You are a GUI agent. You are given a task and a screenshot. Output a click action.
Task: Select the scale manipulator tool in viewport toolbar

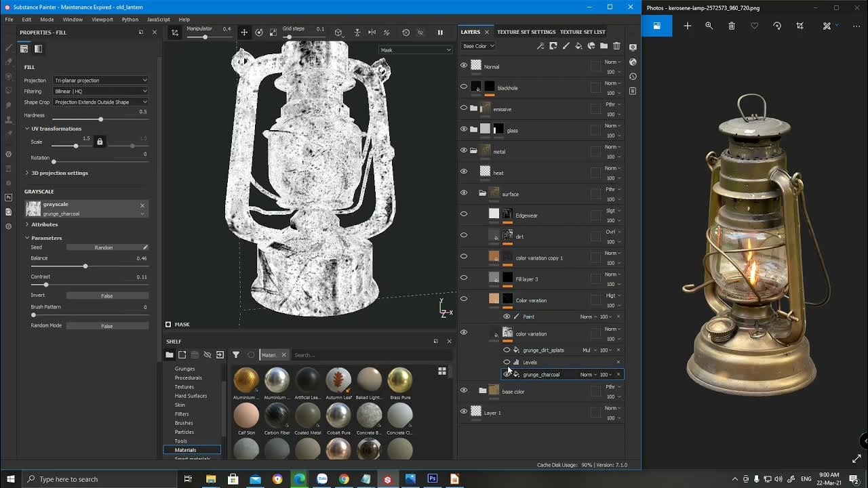coord(273,32)
